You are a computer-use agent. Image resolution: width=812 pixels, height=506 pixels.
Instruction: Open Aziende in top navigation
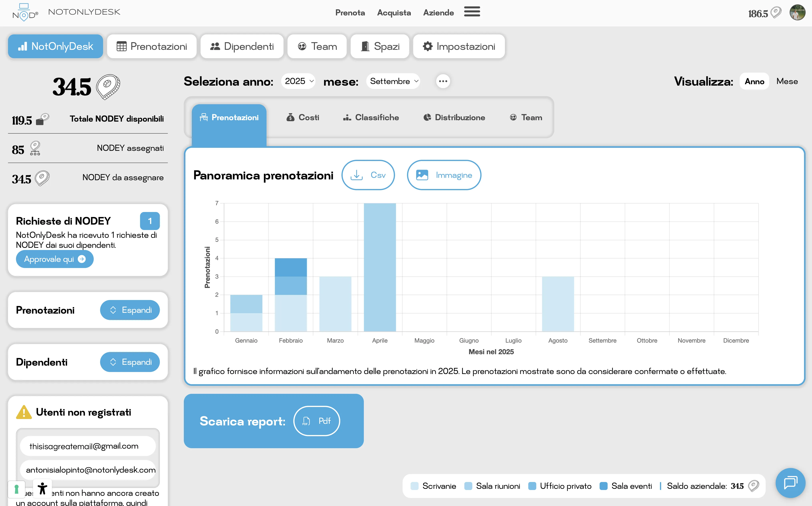tap(438, 13)
